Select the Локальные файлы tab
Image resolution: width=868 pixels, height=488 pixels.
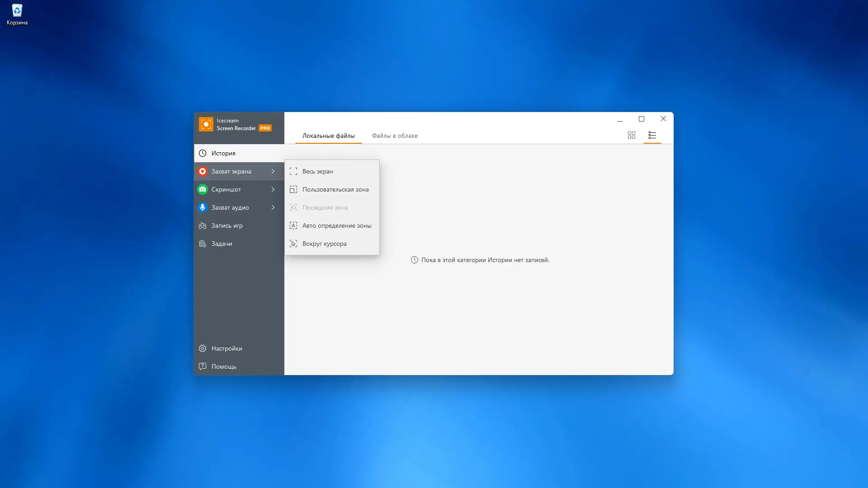[328, 136]
